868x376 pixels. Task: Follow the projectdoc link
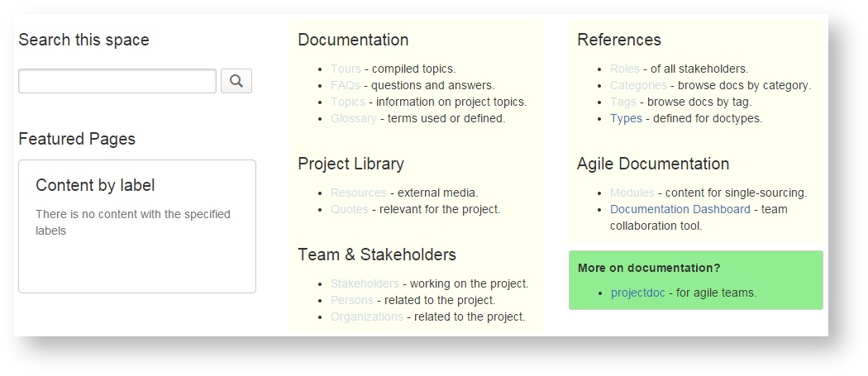[638, 293]
